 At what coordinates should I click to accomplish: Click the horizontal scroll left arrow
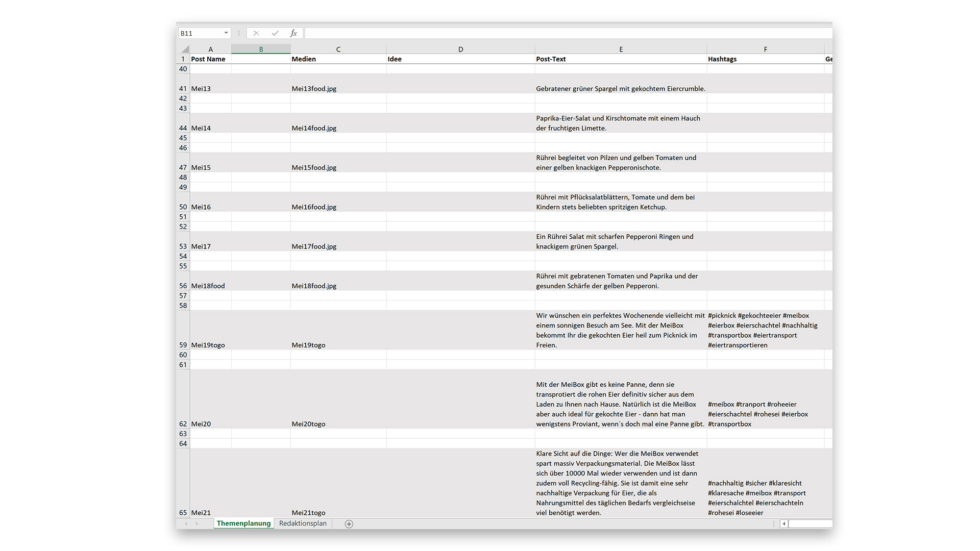[x=784, y=523]
